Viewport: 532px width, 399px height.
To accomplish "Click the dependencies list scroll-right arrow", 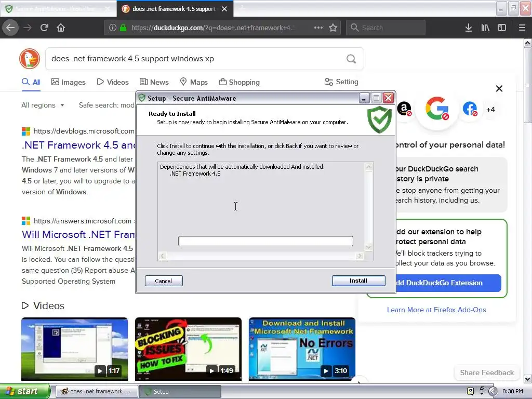I will [360, 256].
